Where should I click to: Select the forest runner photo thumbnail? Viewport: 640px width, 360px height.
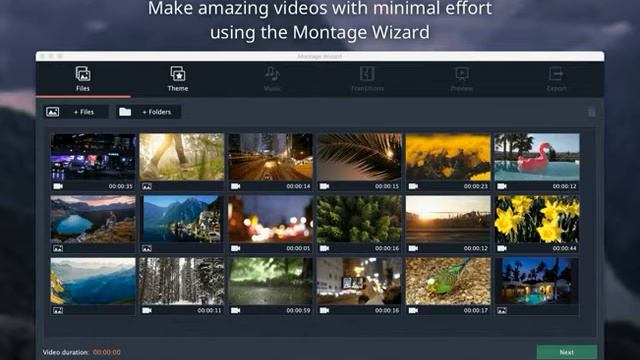(182, 157)
